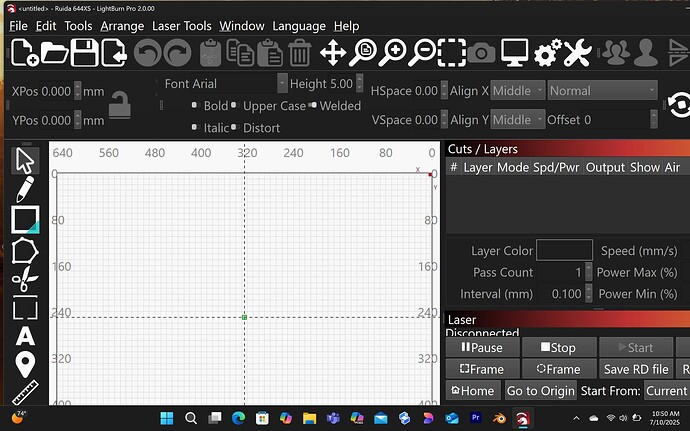Open File Explorer from the taskbar

309,418
